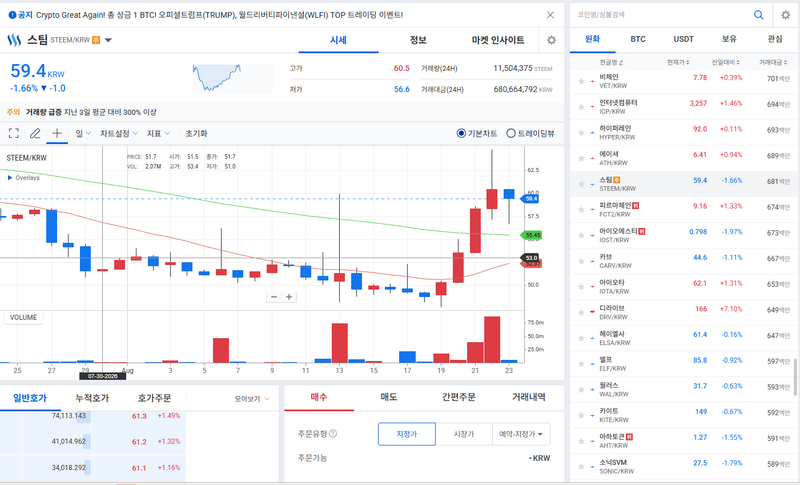Click the 59.4 current price axis marker
800x485 pixels.
[x=530, y=198]
